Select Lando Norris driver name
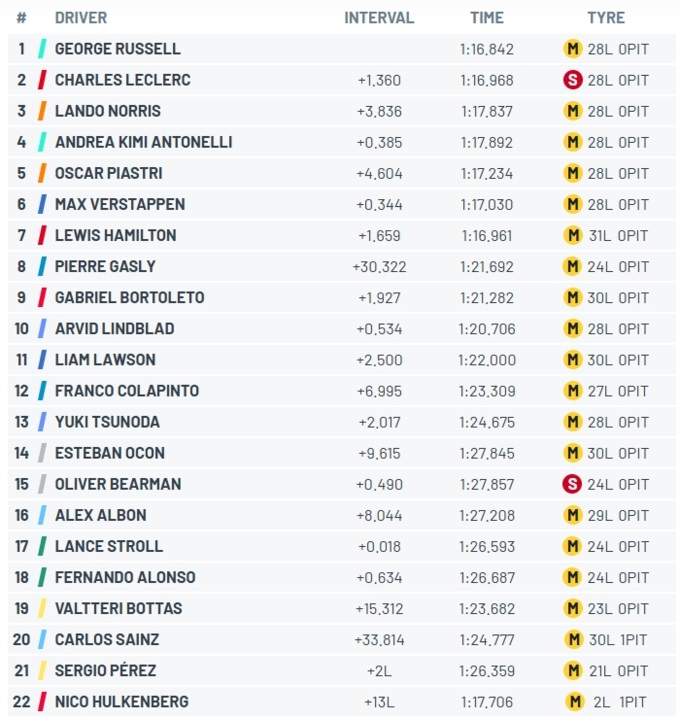This screenshot has height=719, width=680. point(108,111)
